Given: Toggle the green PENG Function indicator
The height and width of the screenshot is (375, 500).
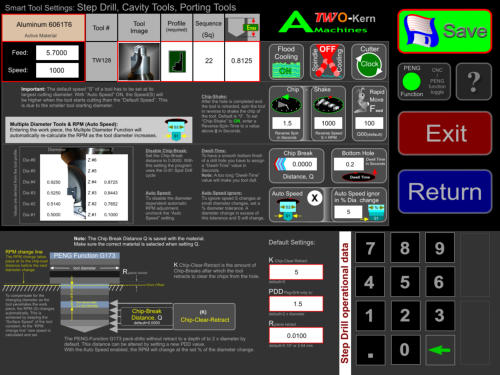Looking at the screenshot, I should click(x=411, y=82).
